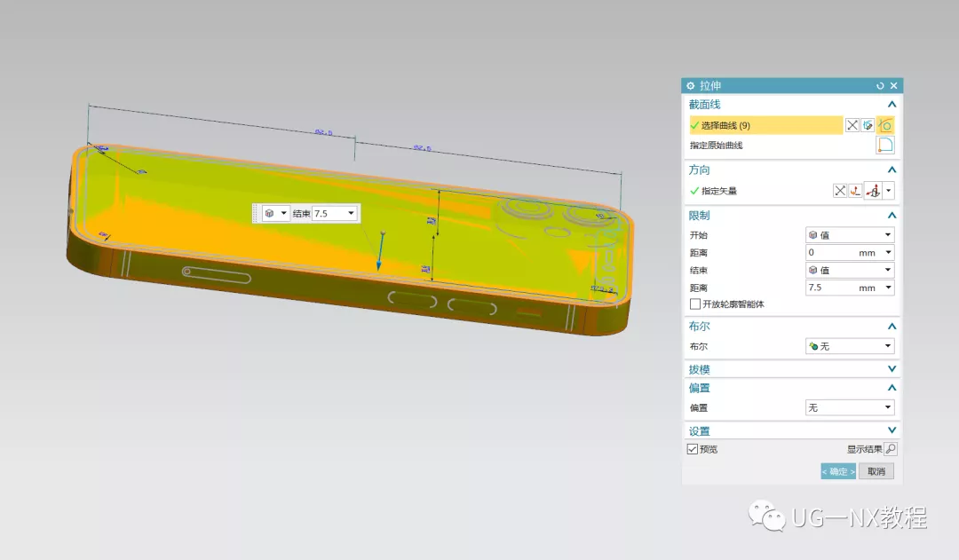Collapse the 截面线 section
The width and height of the screenshot is (959, 560).
tap(892, 105)
